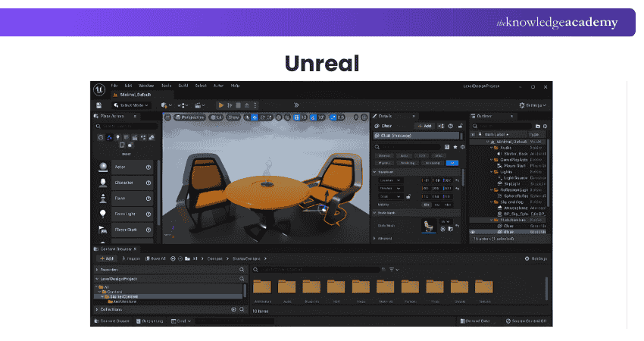Collapse the Transform section
Viewport: 644px width, 341px height.
click(374, 172)
